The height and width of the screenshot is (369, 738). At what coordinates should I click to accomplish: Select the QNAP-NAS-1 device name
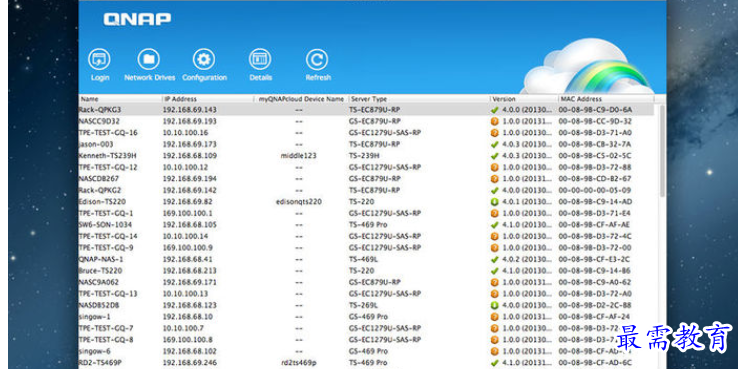coord(100,259)
